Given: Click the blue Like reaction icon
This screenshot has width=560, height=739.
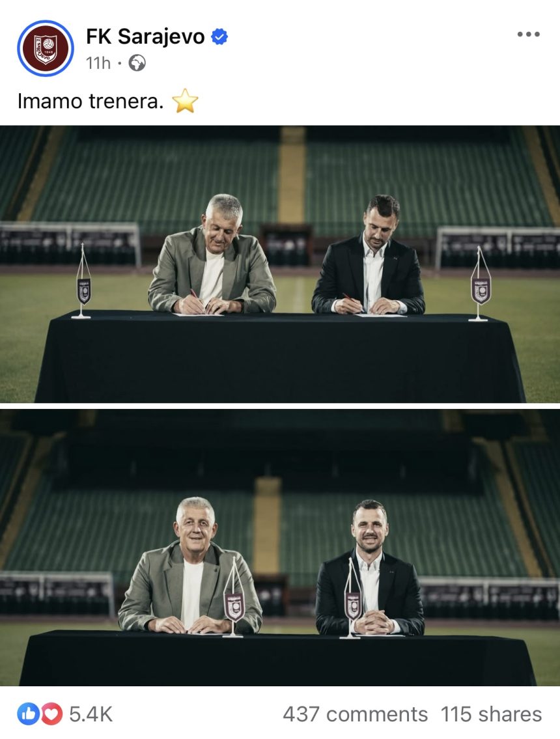Looking at the screenshot, I should click(28, 714).
